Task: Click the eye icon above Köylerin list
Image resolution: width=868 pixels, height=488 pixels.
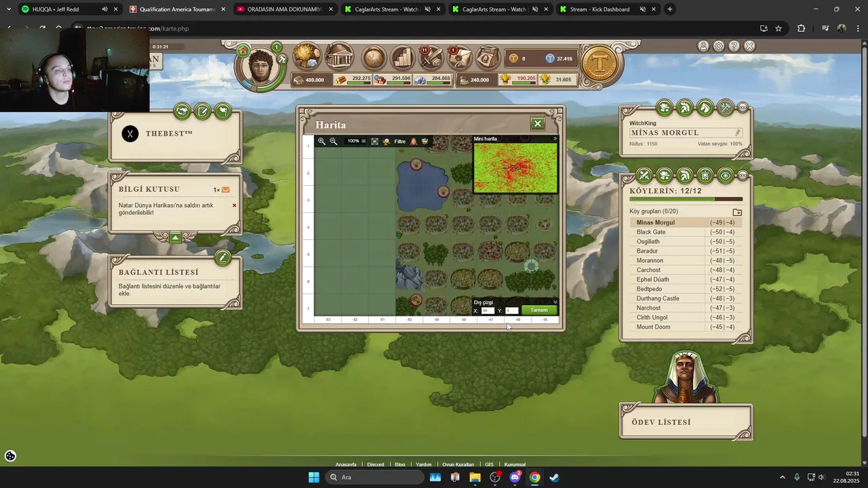Action: point(726,176)
